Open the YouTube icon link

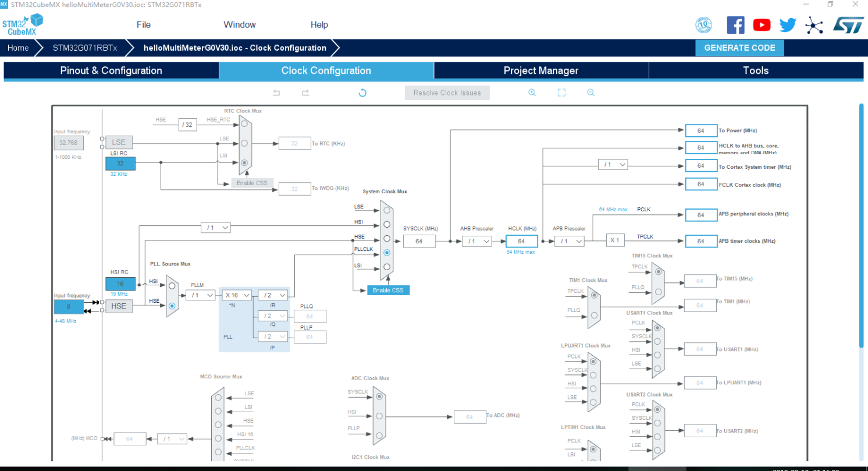(762, 24)
